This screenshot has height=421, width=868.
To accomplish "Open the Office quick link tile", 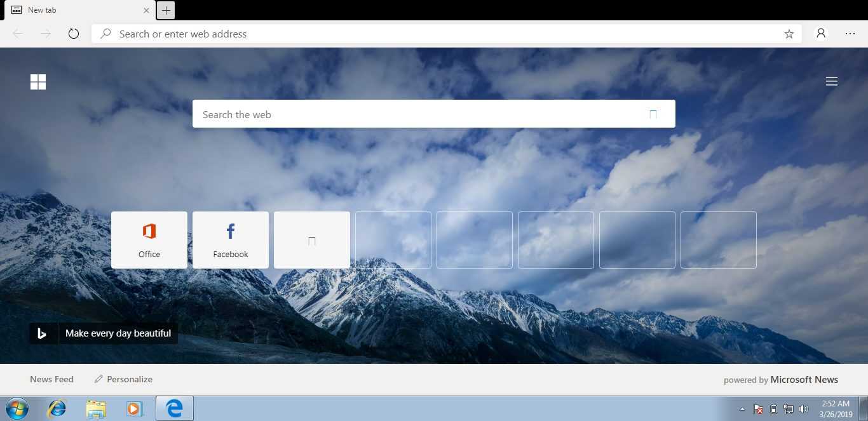I will (x=149, y=240).
